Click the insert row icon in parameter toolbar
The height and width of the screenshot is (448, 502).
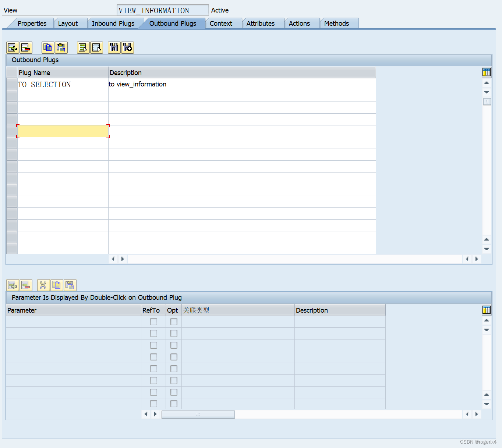click(13, 285)
